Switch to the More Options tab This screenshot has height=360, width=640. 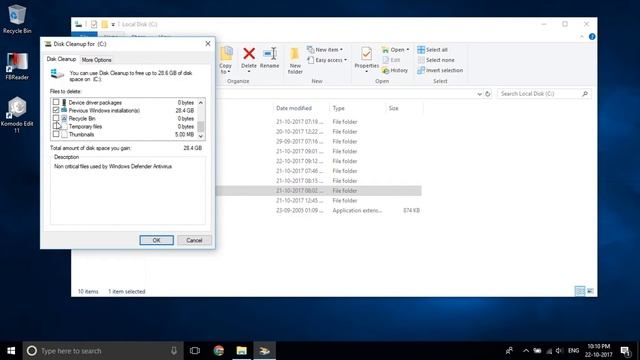(96, 60)
